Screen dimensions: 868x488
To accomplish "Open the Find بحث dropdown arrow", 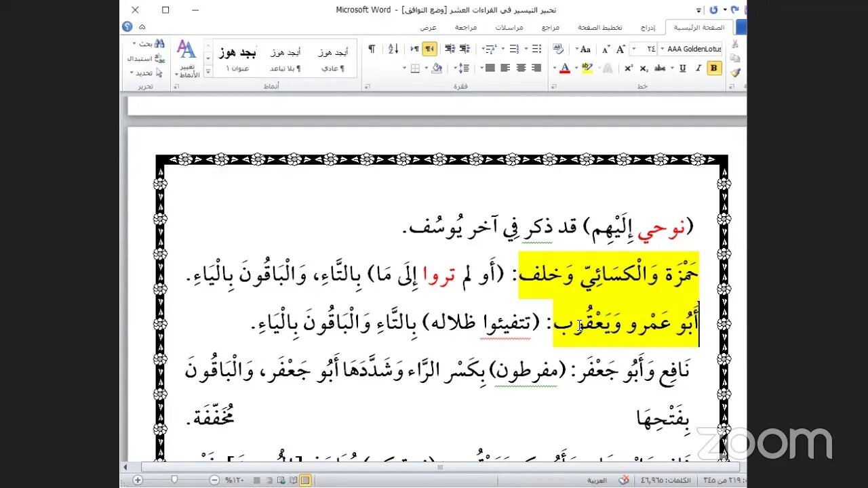I will click(133, 43).
